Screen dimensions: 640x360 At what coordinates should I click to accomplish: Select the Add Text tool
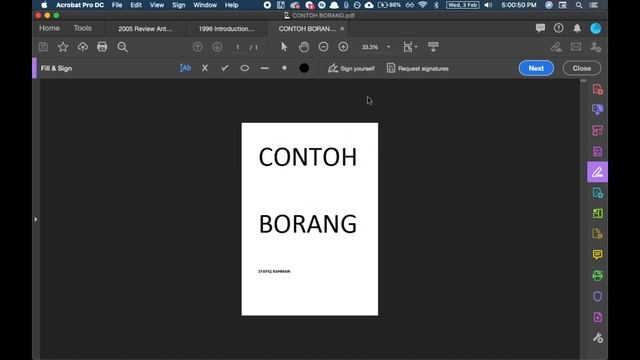185,68
